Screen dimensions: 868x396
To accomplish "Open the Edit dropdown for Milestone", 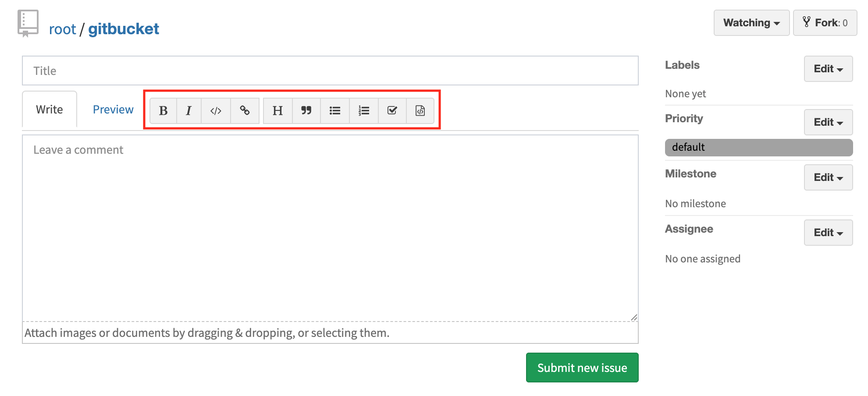I will point(827,177).
